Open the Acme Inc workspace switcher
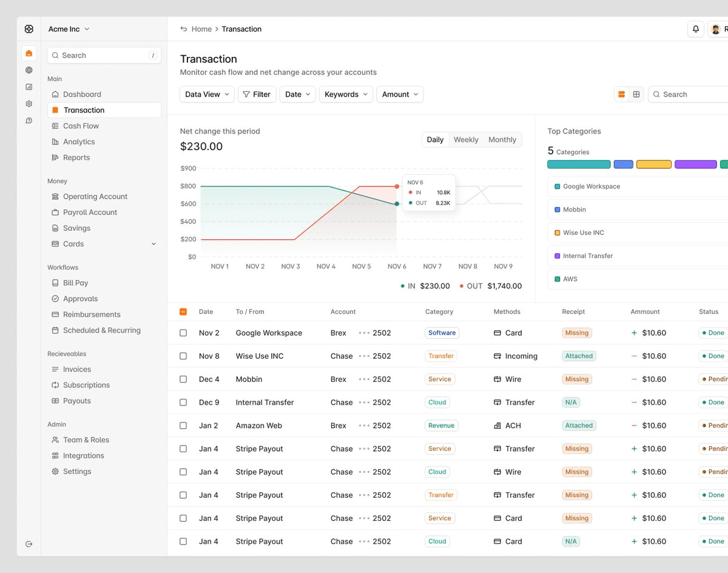The image size is (728, 573). (69, 29)
